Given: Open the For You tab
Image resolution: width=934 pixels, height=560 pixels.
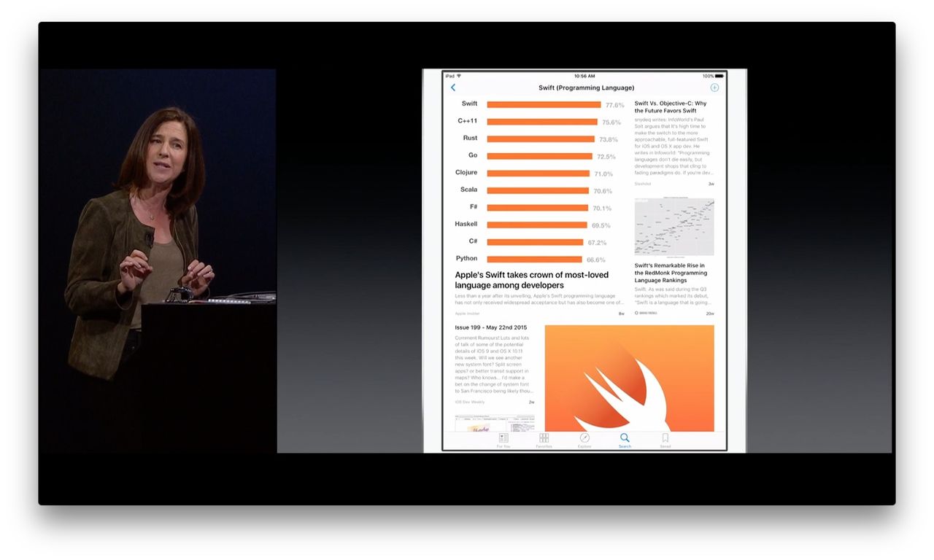Looking at the screenshot, I should pos(503,440).
